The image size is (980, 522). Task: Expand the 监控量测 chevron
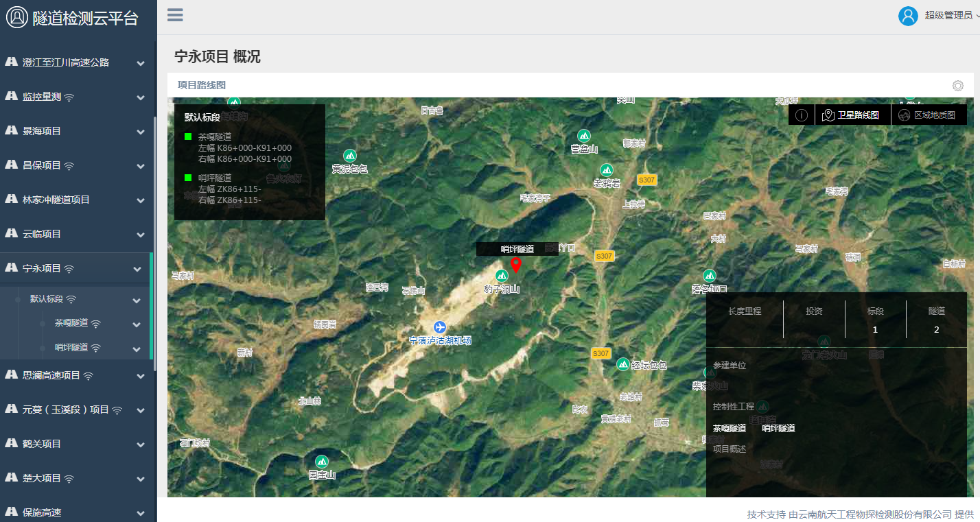pyautogui.click(x=141, y=97)
